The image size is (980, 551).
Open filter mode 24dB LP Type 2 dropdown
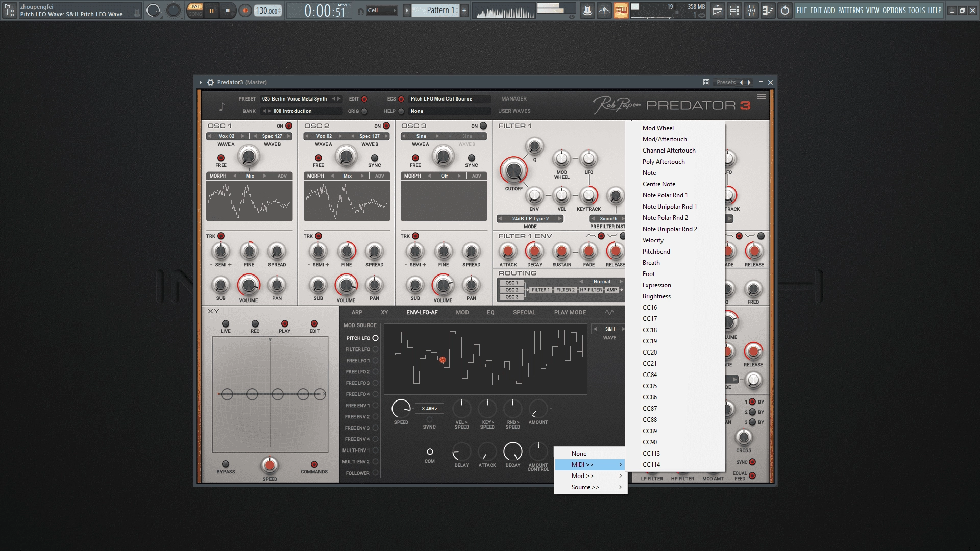(x=530, y=219)
